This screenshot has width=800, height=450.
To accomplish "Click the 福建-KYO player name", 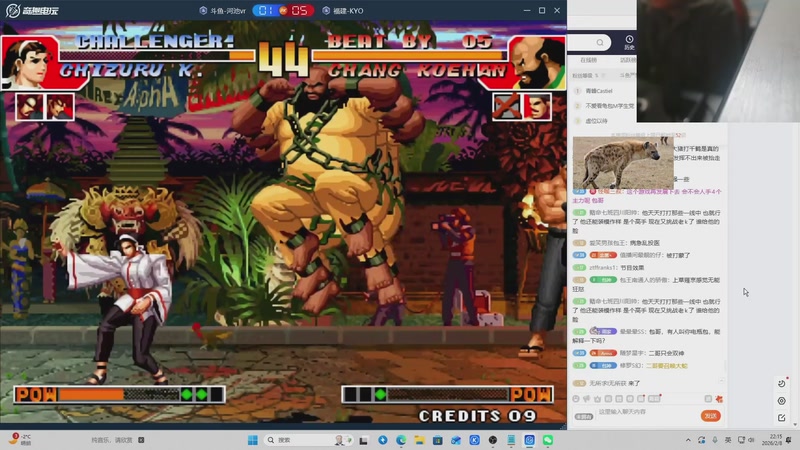I will pos(348,11).
